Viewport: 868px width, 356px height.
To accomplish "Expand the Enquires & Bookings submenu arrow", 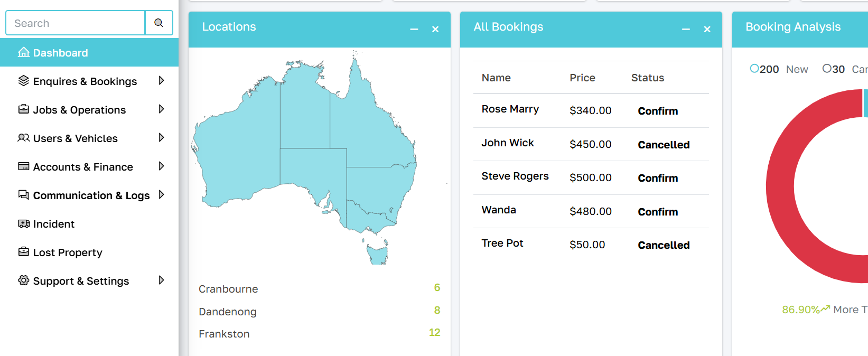I will (x=162, y=81).
